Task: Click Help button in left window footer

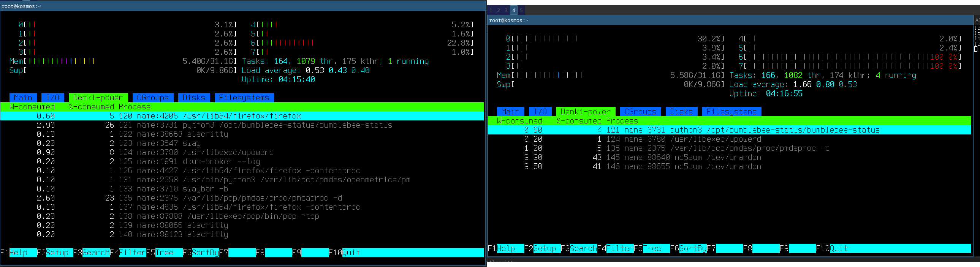Action: 23,253
